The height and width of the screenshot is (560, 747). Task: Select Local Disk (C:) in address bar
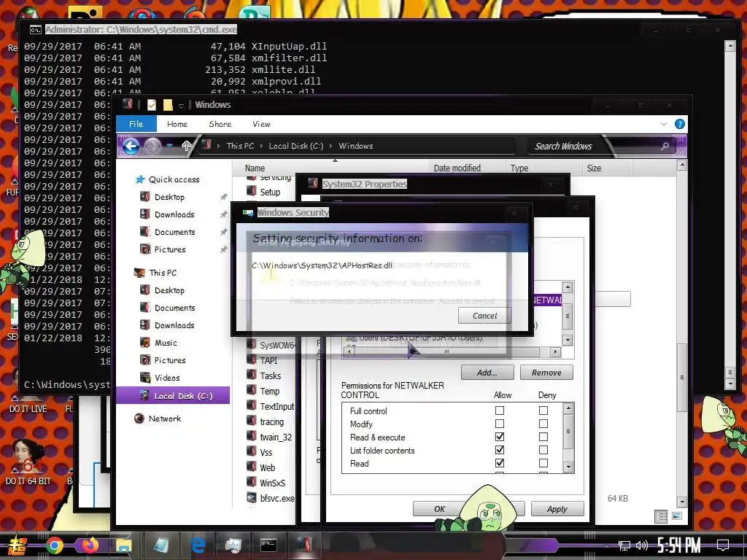(x=296, y=146)
